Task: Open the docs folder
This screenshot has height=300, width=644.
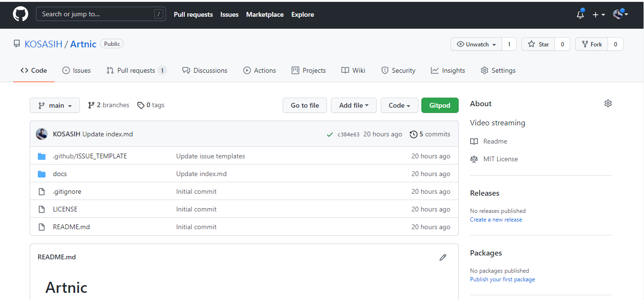Action: coord(60,174)
